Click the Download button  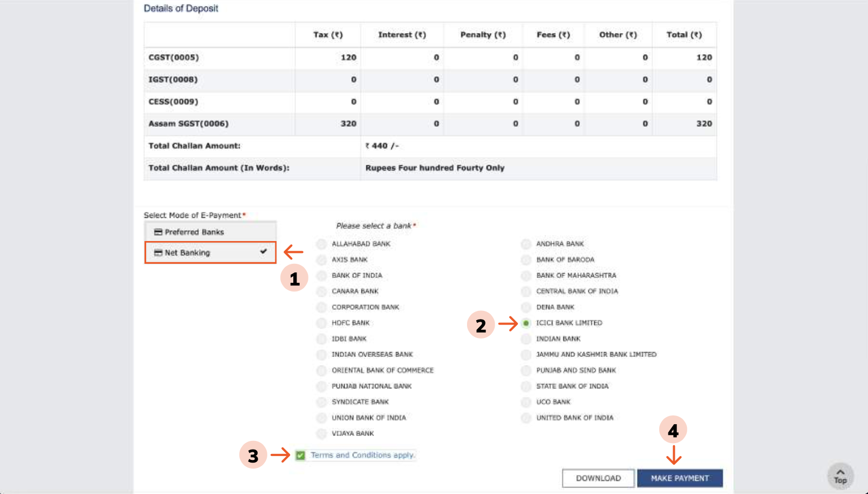[x=598, y=478]
